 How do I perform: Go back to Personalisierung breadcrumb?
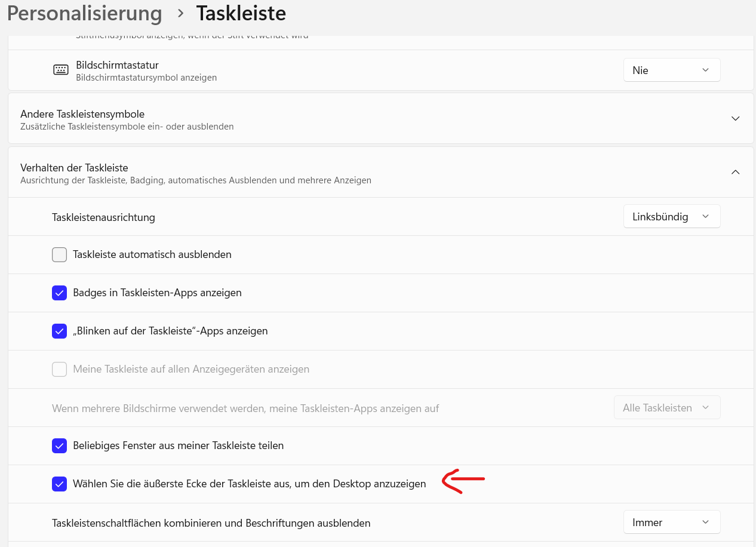[x=84, y=13]
